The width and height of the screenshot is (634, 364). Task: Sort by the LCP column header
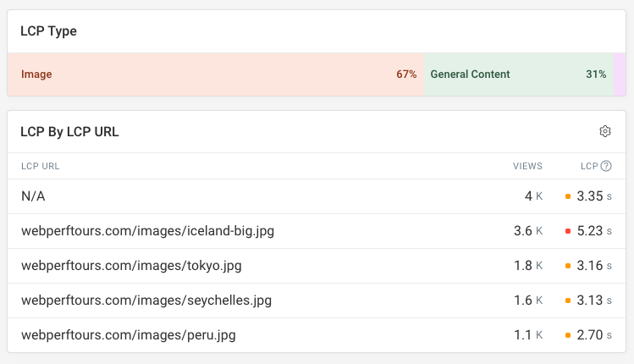[x=588, y=166]
